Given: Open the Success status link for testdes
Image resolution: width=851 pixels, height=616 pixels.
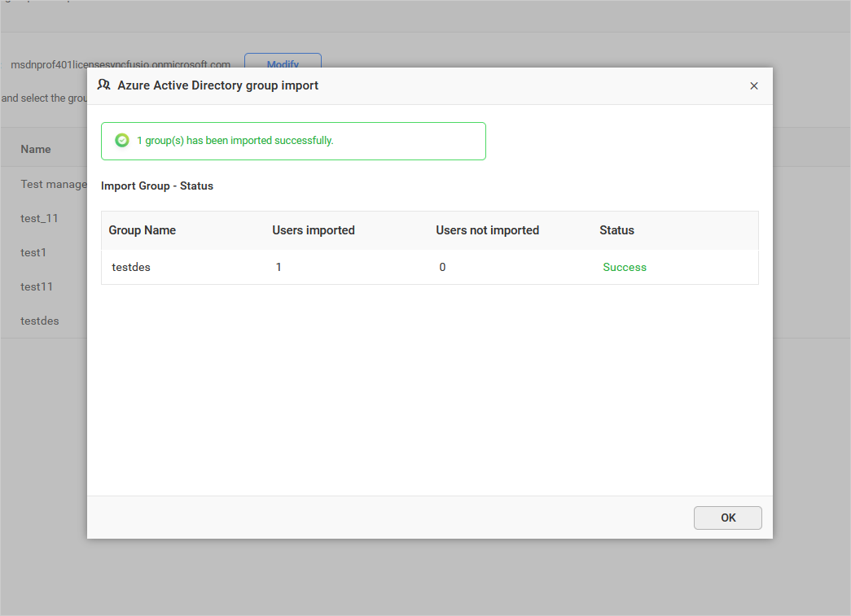Looking at the screenshot, I should tap(625, 267).
